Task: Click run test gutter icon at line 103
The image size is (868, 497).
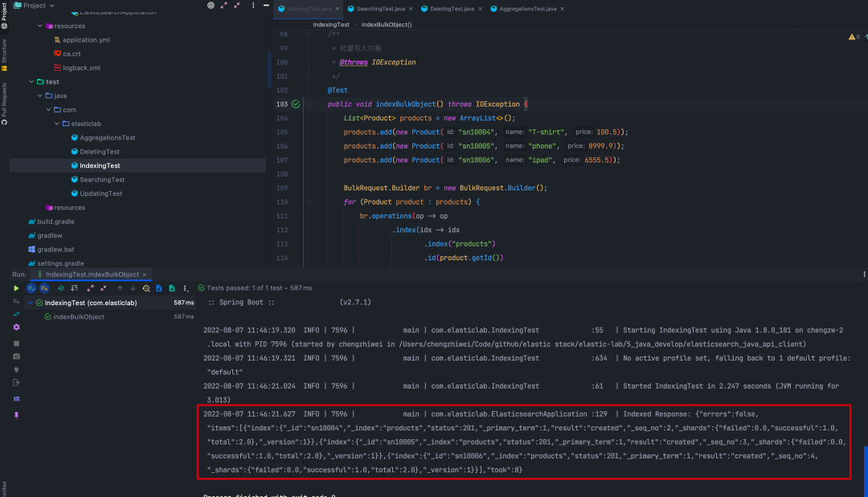Action: (296, 104)
